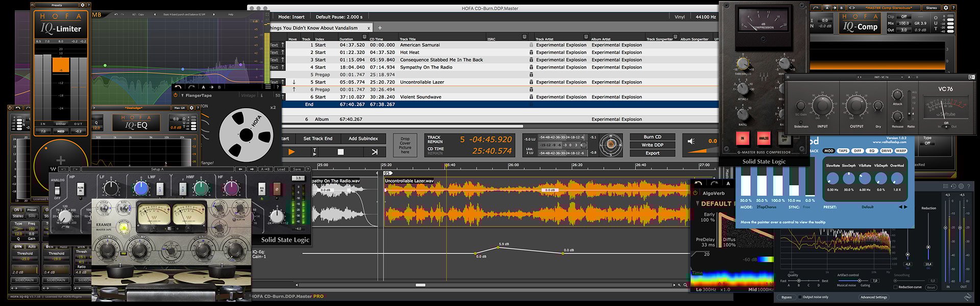Open Track Artist column dropdown
Screen dimensions: 980x306
click(x=585, y=37)
